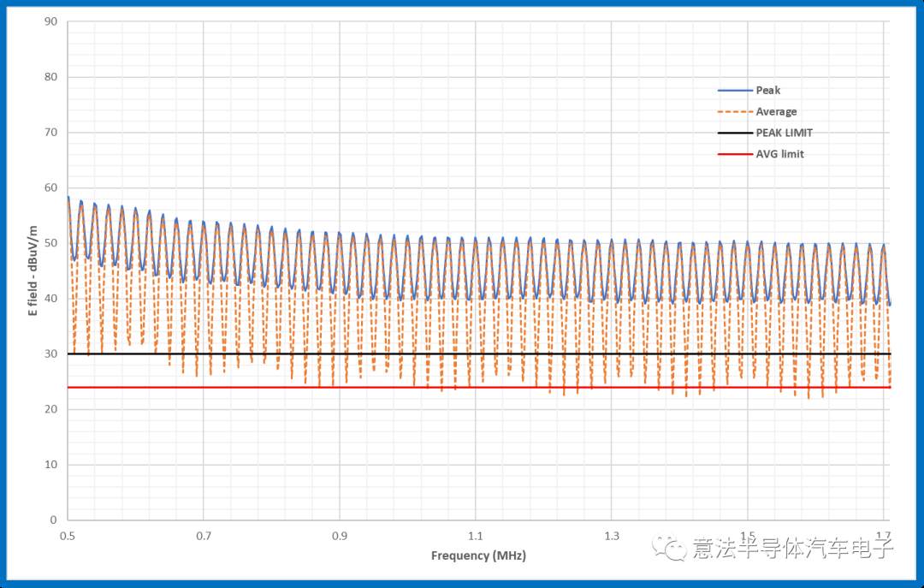
Task: Select the AVG limit legend entry
Action: click(x=779, y=155)
